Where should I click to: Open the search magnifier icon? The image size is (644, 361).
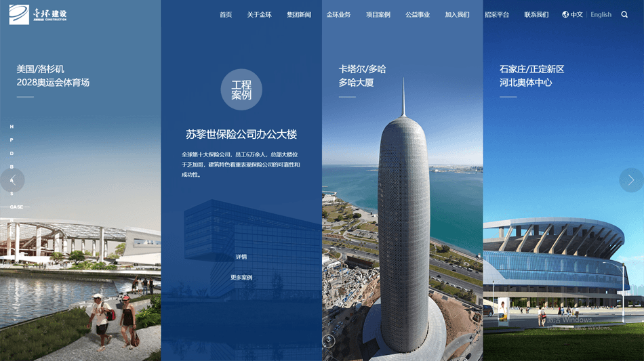(x=624, y=14)
